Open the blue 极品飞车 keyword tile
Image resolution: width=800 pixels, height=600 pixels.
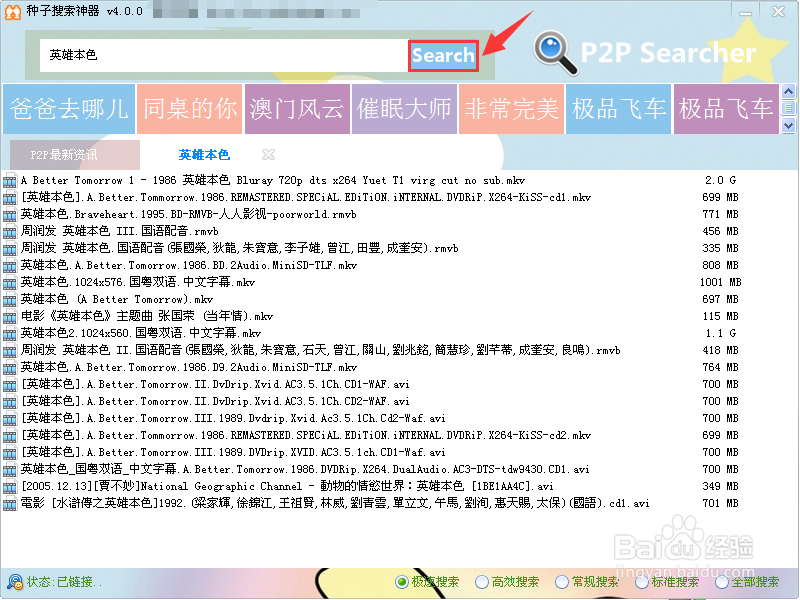pos(618,109)
